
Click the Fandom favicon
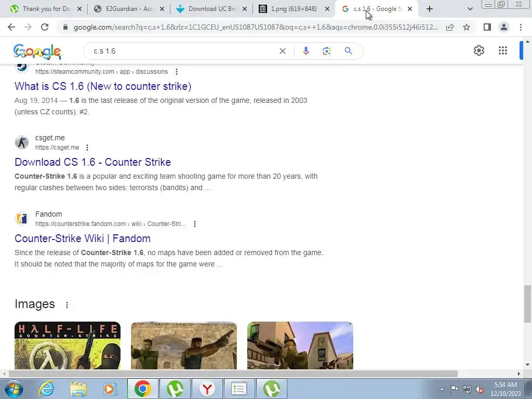pyautogui.click(x=22, y=219)
